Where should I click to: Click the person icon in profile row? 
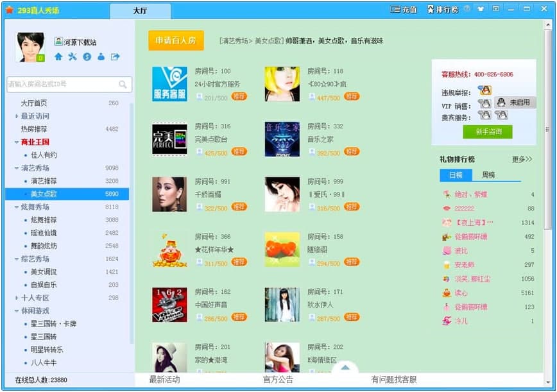pyautogui.click(x=101, y=57)
